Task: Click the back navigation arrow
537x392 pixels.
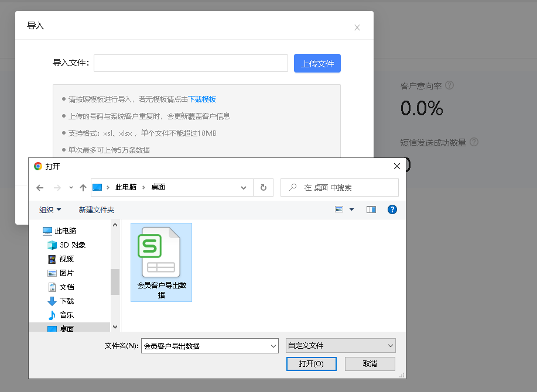Action: point(40,188)
